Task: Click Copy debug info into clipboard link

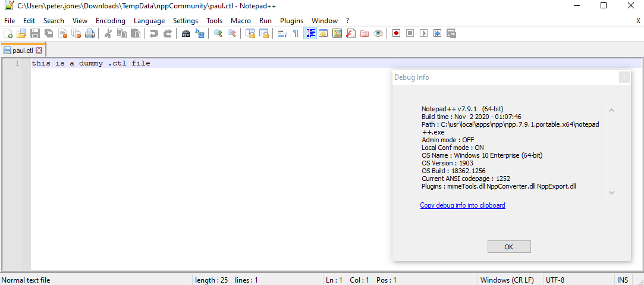Action: tap(463, 205)
